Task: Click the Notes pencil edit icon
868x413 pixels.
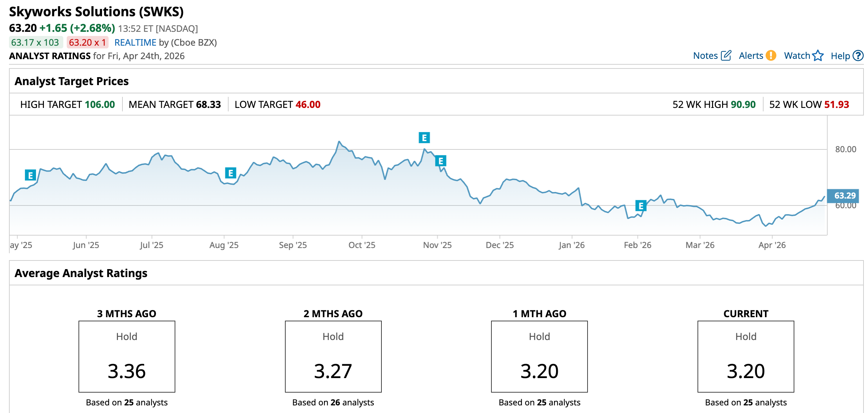Action: point(726,55)
